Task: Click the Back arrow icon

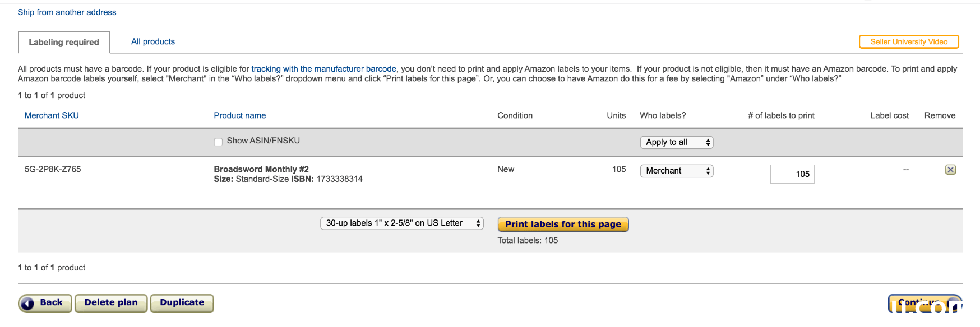Action: [27, 303]
